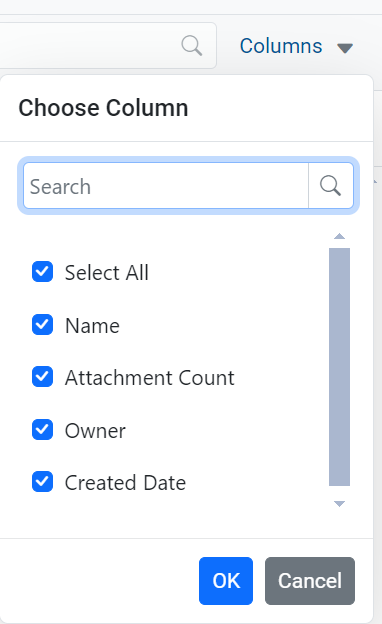The image size is (382, 624).
Task: Click the scroll up arrow of column list
Action: coord(339,236)
